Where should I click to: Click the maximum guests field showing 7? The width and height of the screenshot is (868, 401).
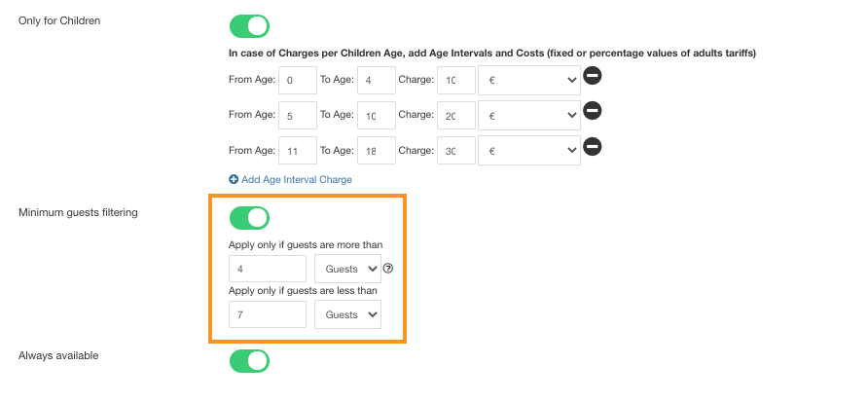[268, 314]
